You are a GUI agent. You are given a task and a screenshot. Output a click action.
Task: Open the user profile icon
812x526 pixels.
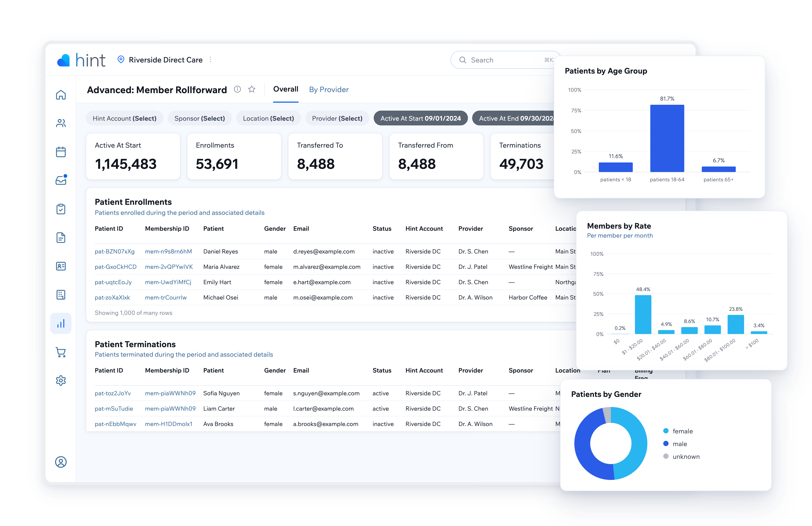point(61,462)
